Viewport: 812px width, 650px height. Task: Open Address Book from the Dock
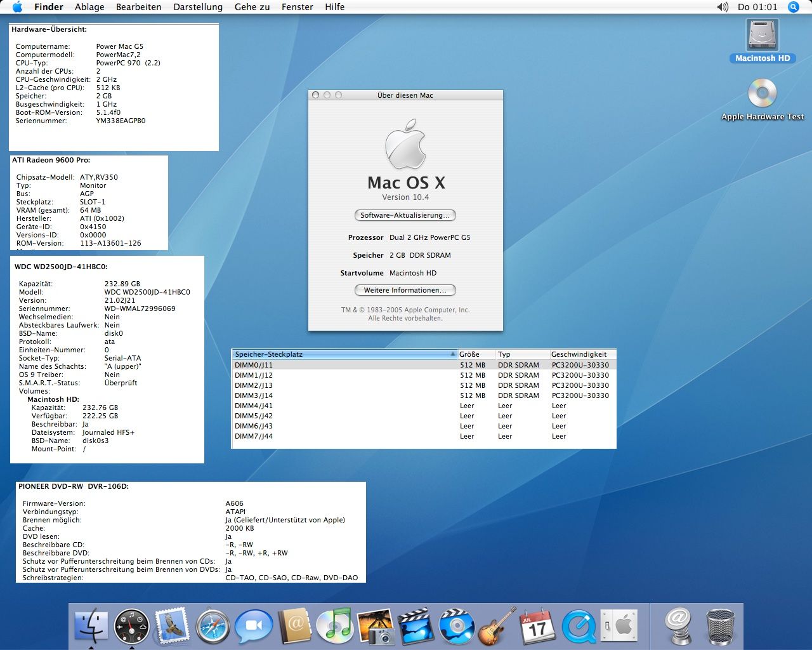[x=294, y=626]
